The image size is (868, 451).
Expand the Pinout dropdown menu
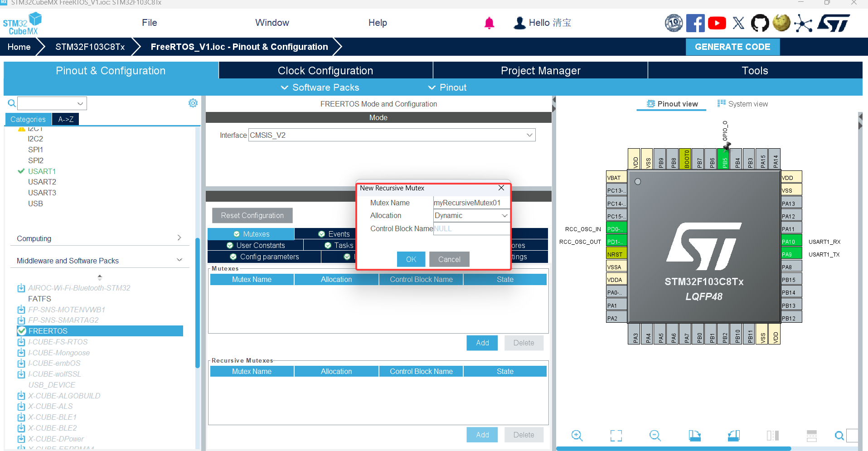447,87
